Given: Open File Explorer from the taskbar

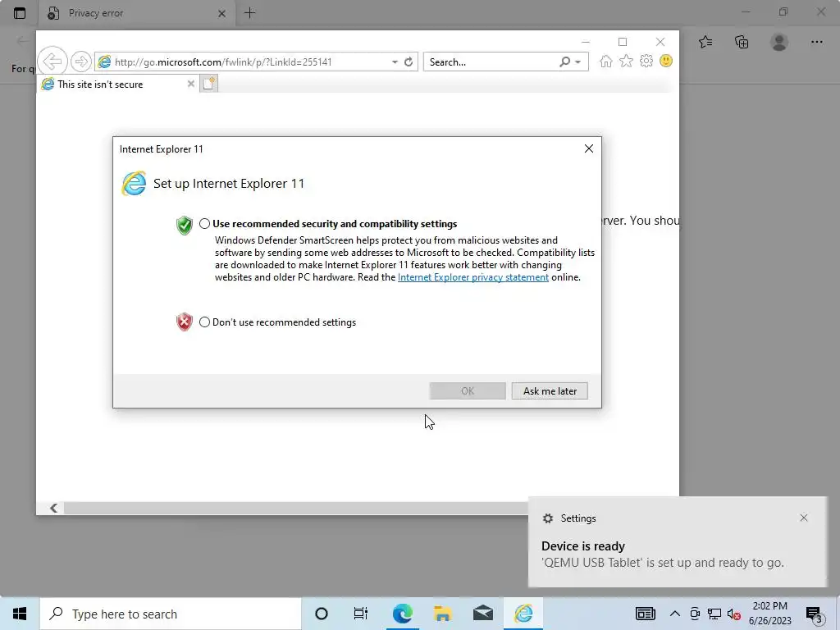Looking at the screenshot, I should click(442, 614).
